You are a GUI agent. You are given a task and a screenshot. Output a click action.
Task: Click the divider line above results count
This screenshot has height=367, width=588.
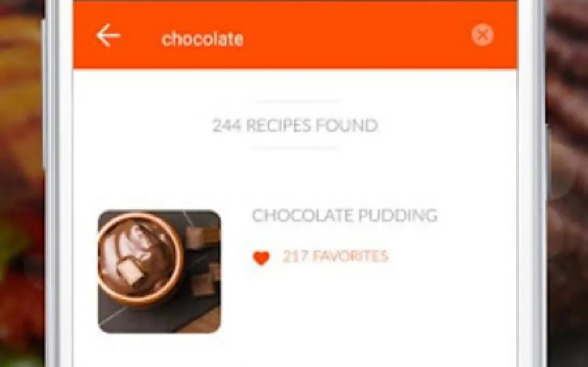pyautogui.click(x=296, y=101)
